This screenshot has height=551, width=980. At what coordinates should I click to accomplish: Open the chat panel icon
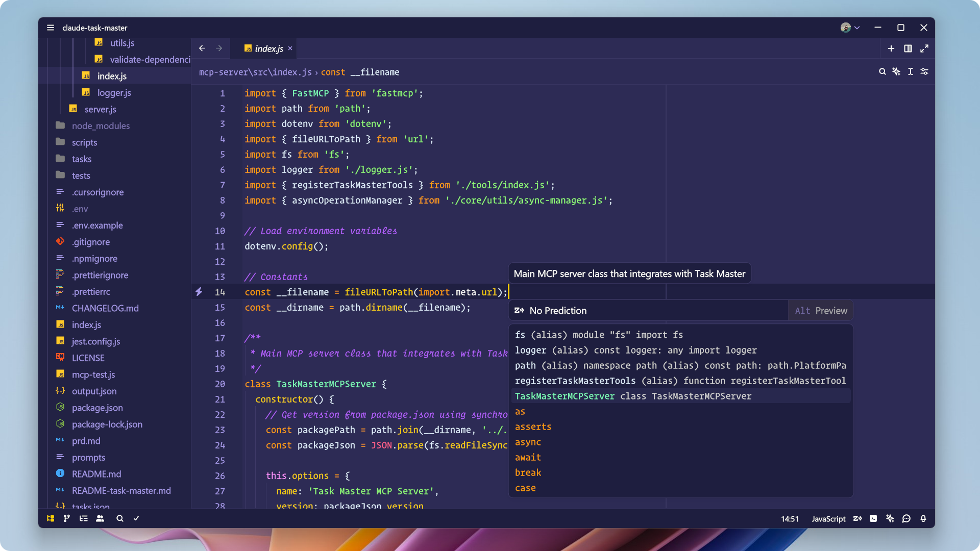tap(906, 518)
